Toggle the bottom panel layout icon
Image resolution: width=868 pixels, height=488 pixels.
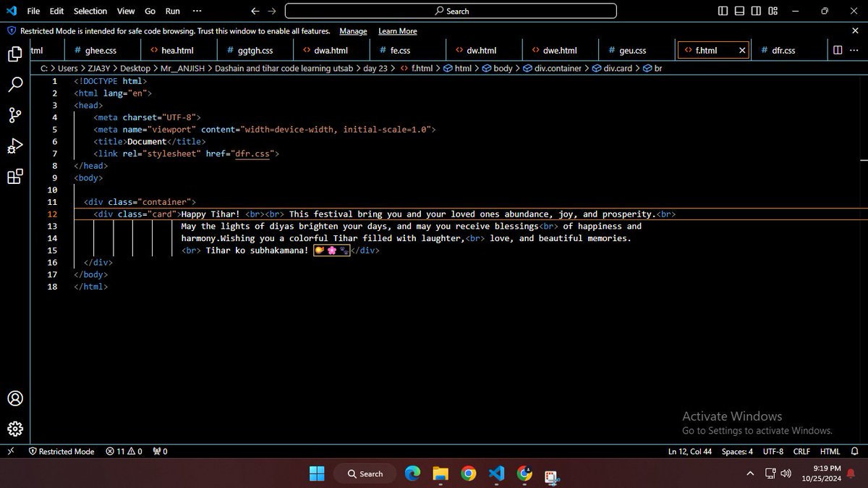tap(739, 11)
